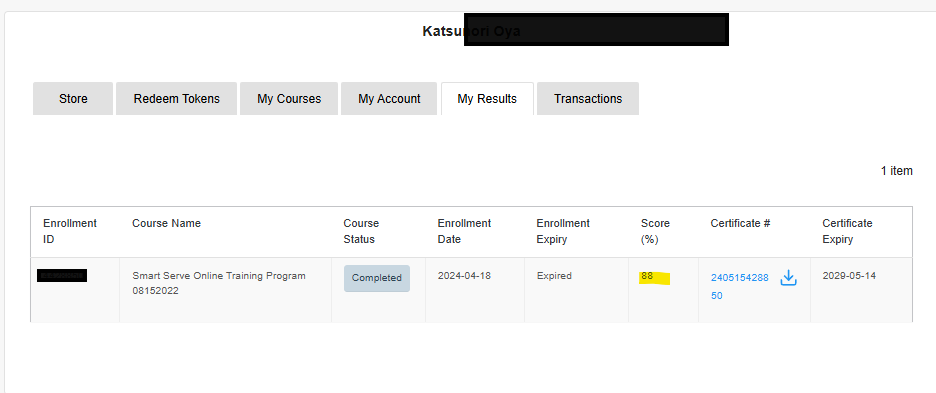Click the Enrollment Date column header
Image resolution: width=936 pixels, height=393 pixels.
(x=464, y=231)
